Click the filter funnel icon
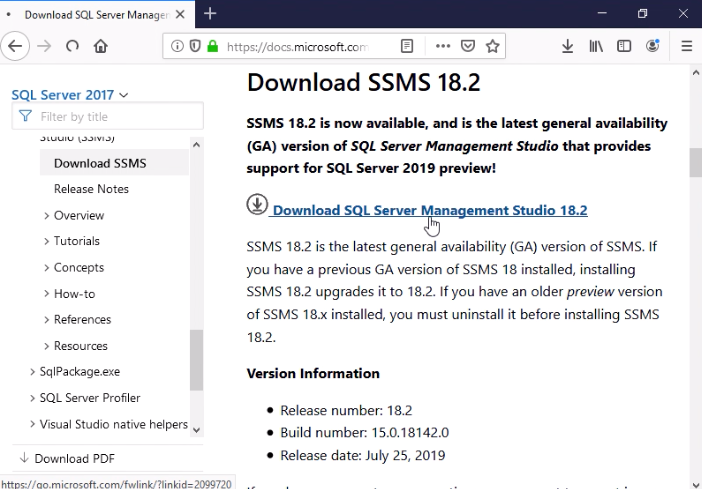 pyautogui.click(x=26, y=116)
